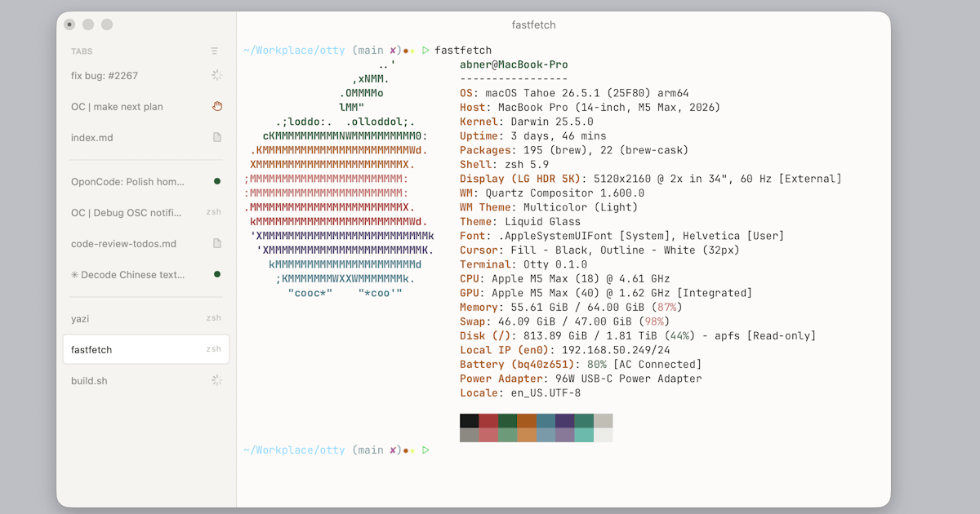Click the TABS sidebar heading
This screenshot has height=514, width=980.
point(82,51)
